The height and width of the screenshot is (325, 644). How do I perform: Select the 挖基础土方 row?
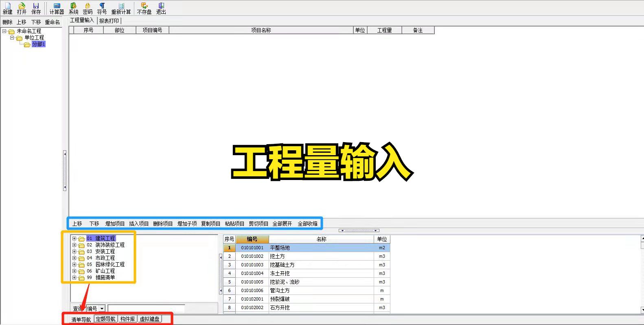click(307, 265)
